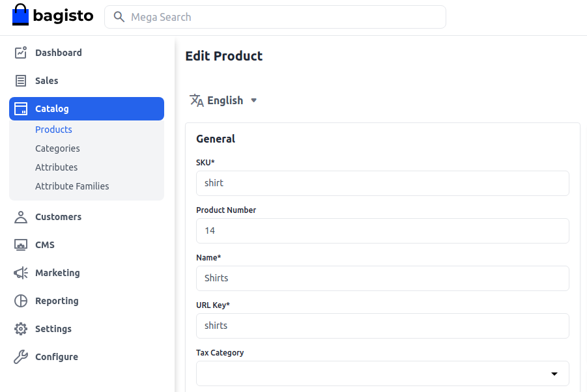
Task: Select the Sales icon
Action: 20,80
